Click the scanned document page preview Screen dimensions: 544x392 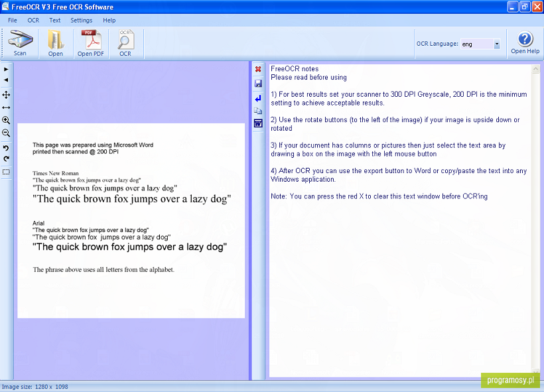click(x=131, y=221)
